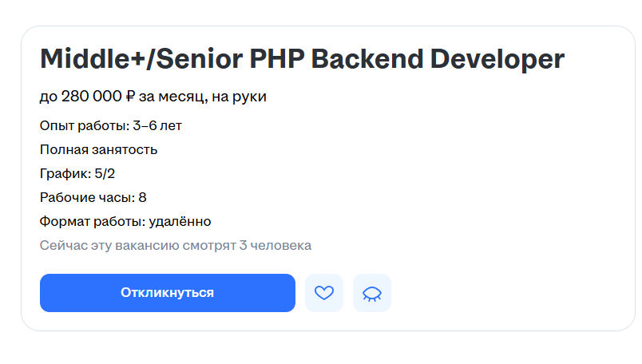Click the 'Сейчас эту вакансию смотрят' viewers notice

[137, 245]
